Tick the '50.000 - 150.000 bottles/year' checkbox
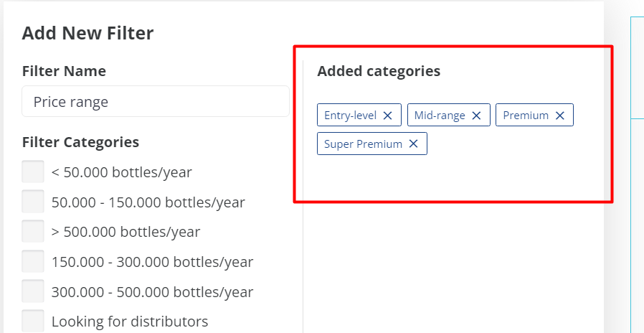The image size is (644, 333). pos(33,202)
